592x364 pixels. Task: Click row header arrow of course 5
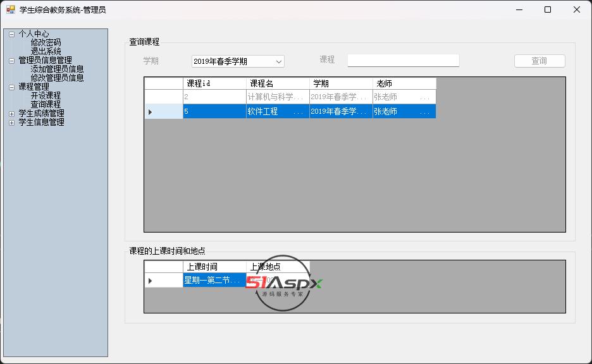pos(163,111)
